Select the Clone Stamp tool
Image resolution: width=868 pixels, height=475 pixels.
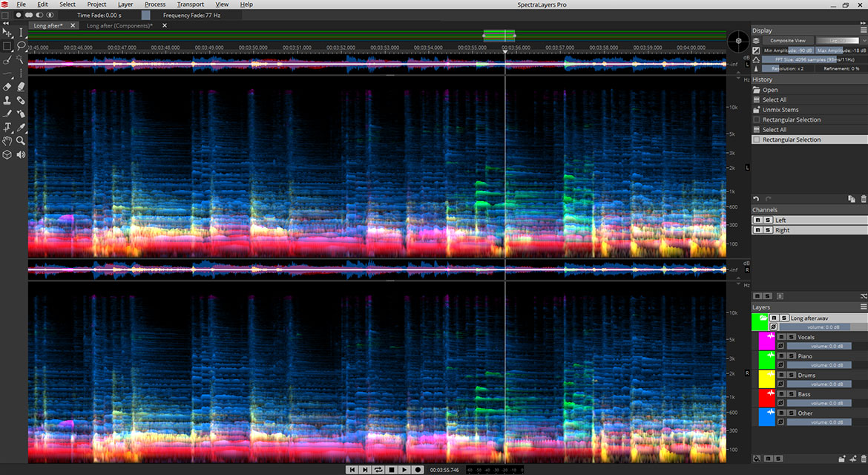point(7,99)
